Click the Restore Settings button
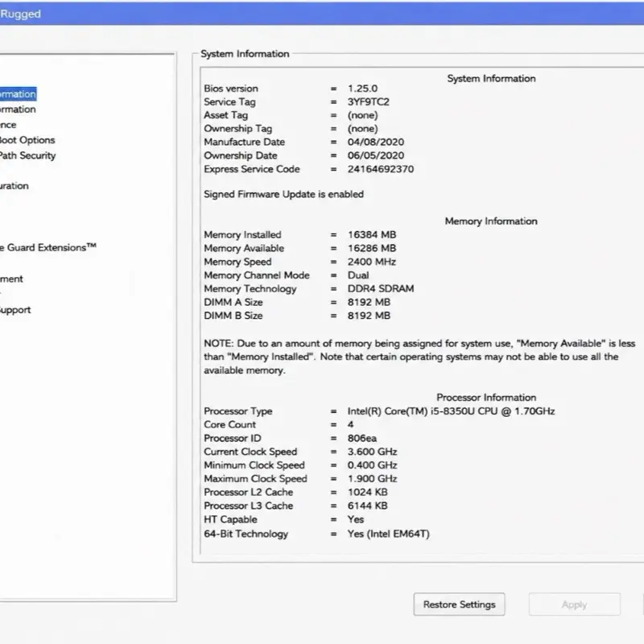Screen dimensions: 644x644 click(459, 605)
